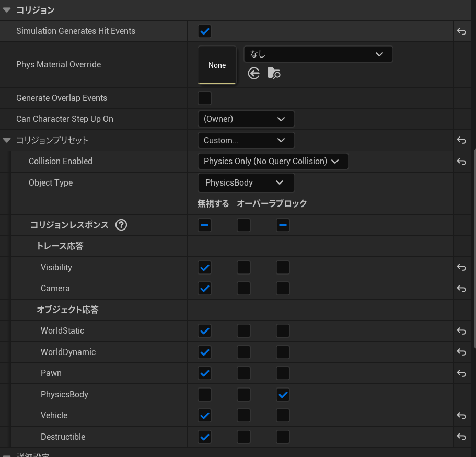Reset WorldStatic response to default
This screenshot has height=457, width=476.
[461, 330]
